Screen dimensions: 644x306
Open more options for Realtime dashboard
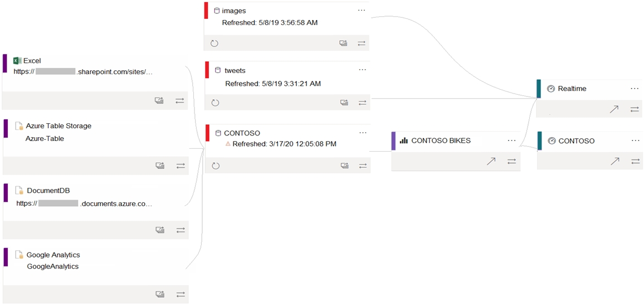pyautogui.click(x=635, y=88)
